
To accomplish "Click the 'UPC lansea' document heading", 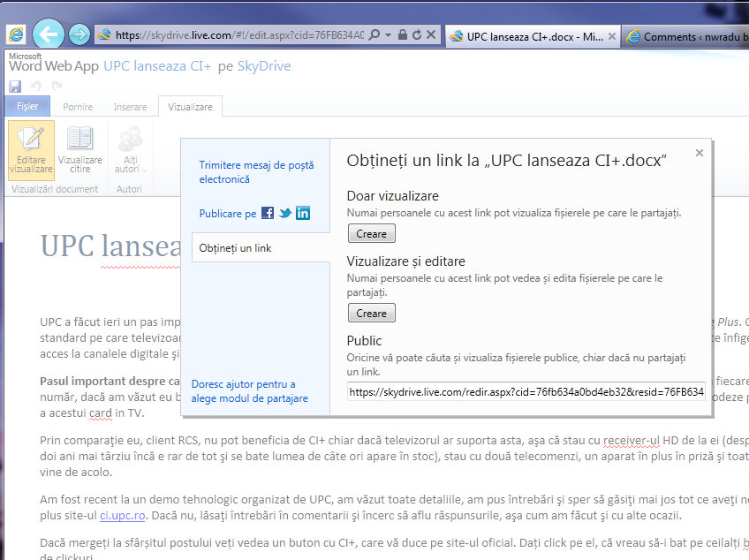I will tap(110, 246).
